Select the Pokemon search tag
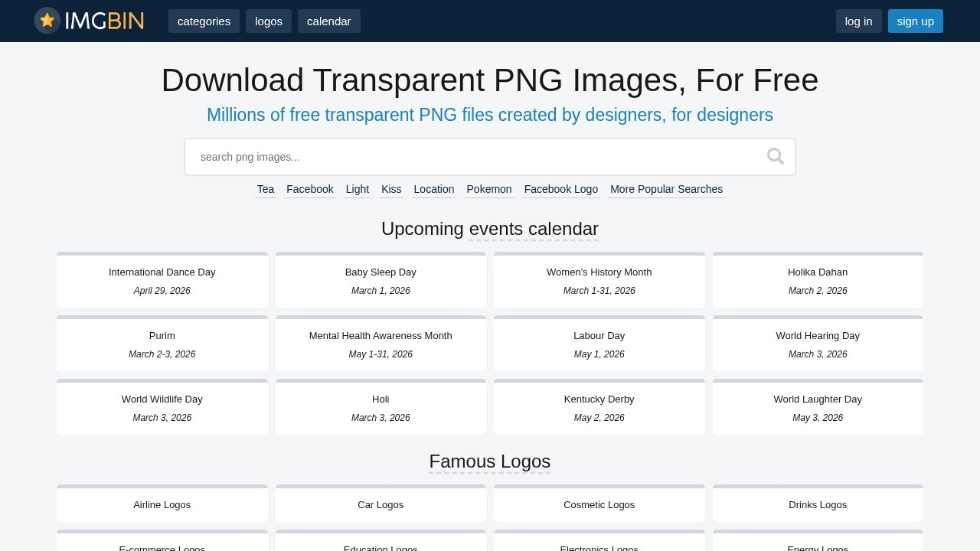The width and height of the screenshot is (980, 551). click(488, 189)
